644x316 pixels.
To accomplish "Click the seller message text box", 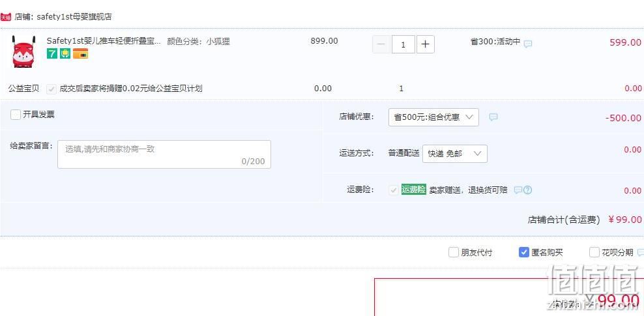I will [164, 154].
